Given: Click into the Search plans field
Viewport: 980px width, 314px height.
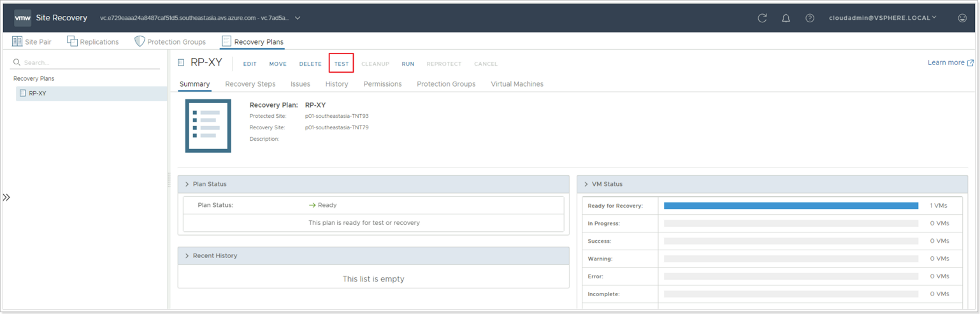Looking at the screenshot, I should point(87,62).
